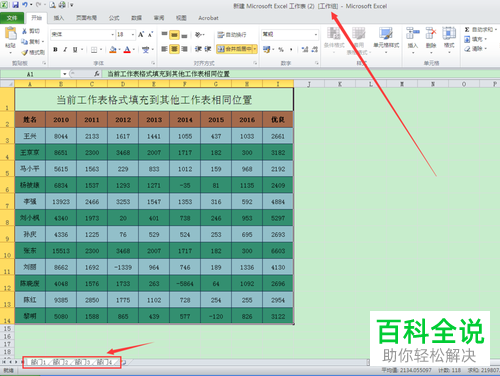Open the Clear (清除) eraser dropdown
The image size is (500, 376).
[476, 49]
